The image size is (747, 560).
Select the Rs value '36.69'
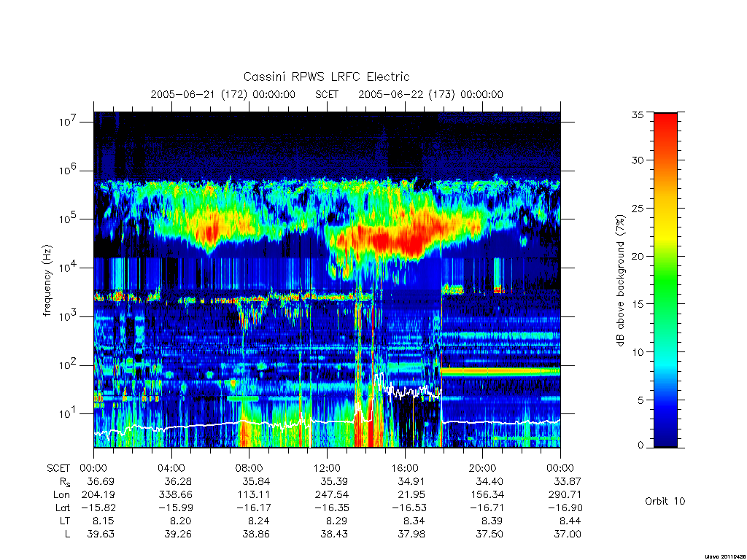tap(101, 481)
